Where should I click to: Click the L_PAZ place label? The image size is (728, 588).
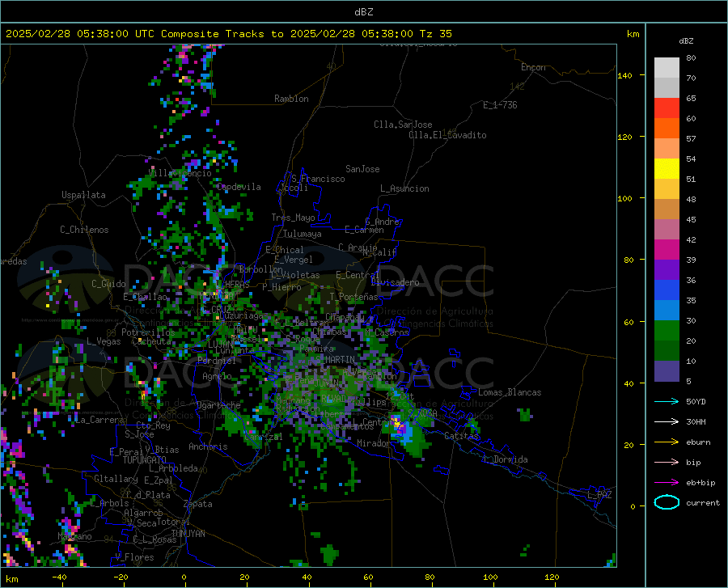click(x=599, y=495)
